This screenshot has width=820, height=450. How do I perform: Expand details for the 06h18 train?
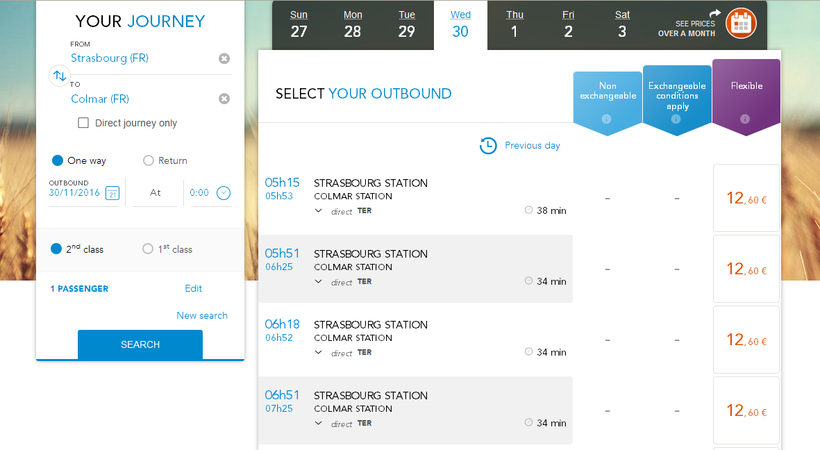pos(318,352)
